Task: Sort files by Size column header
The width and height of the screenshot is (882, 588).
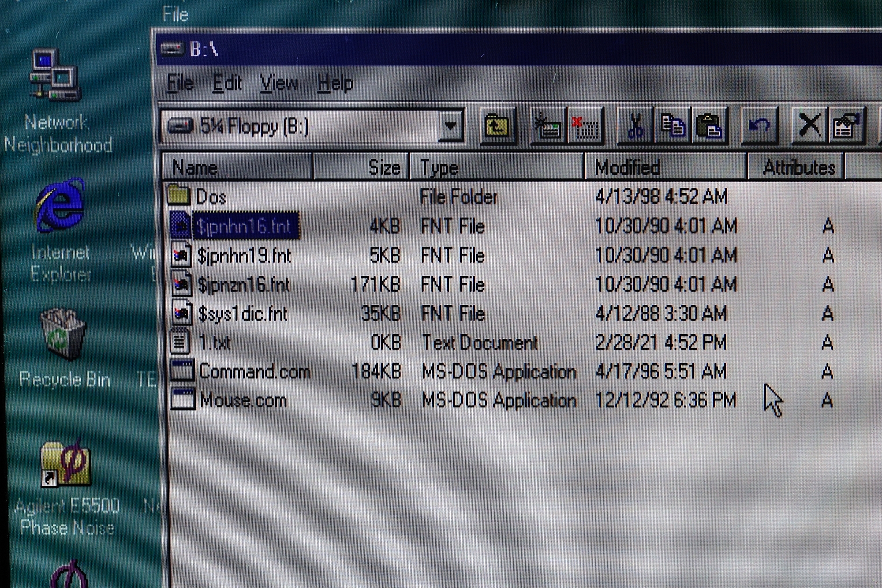Action: [361, 167]
